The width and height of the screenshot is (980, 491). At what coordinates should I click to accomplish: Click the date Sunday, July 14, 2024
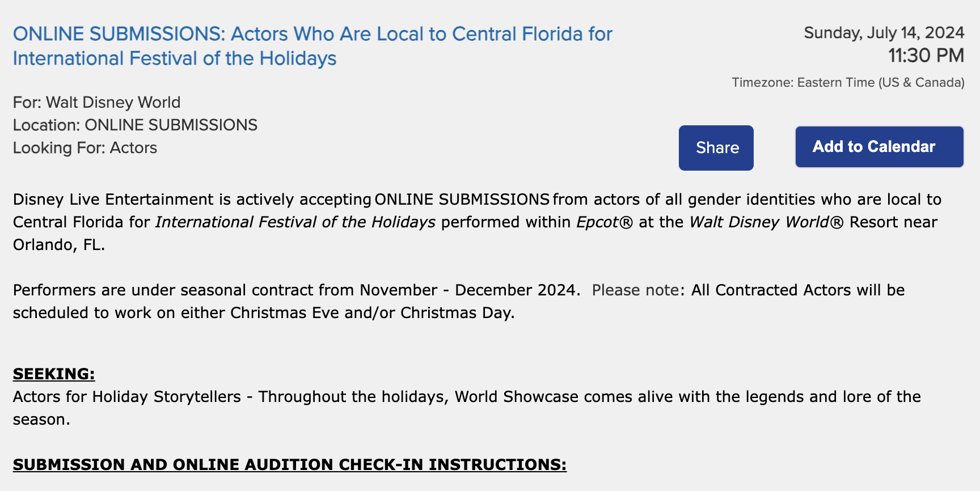pyautogui.click(x=884, y=33)
